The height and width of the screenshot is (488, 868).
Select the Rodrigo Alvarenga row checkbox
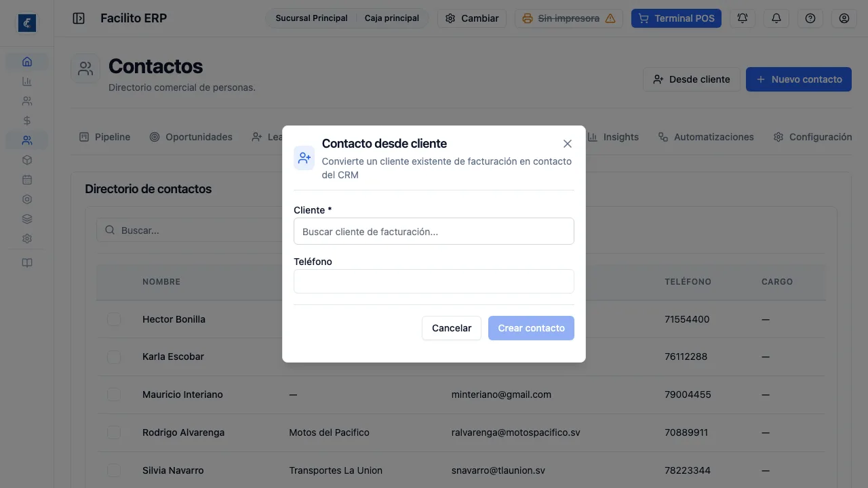coord(114,432)
